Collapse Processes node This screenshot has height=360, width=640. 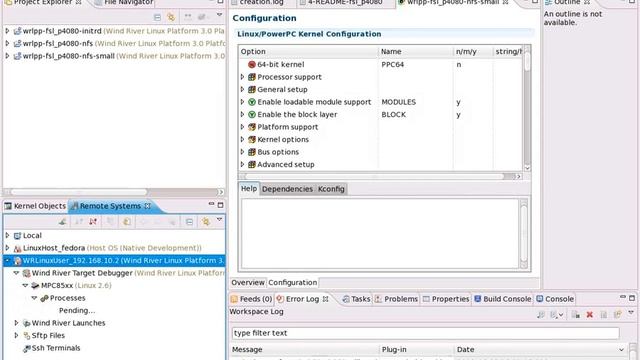[34, 298]
